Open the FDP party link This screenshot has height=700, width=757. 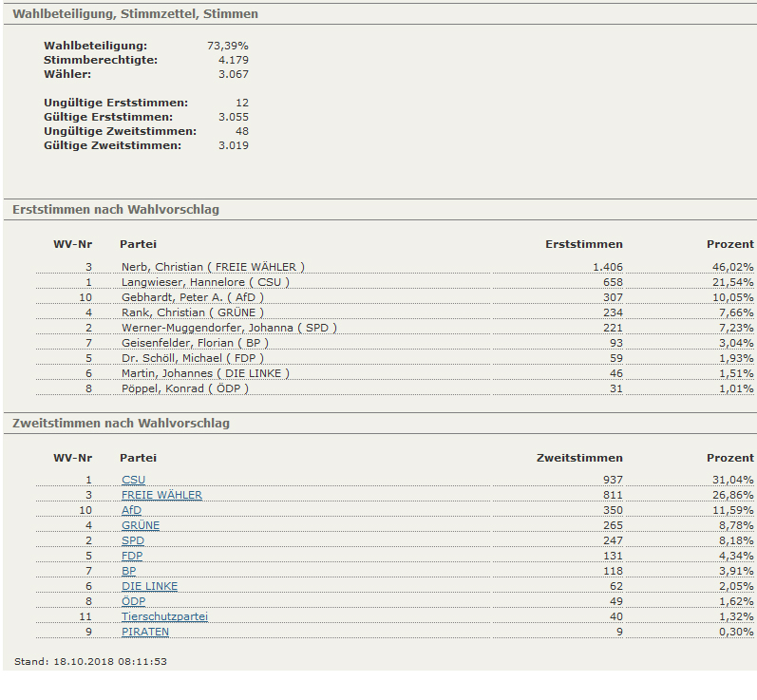tap(132, 556)
